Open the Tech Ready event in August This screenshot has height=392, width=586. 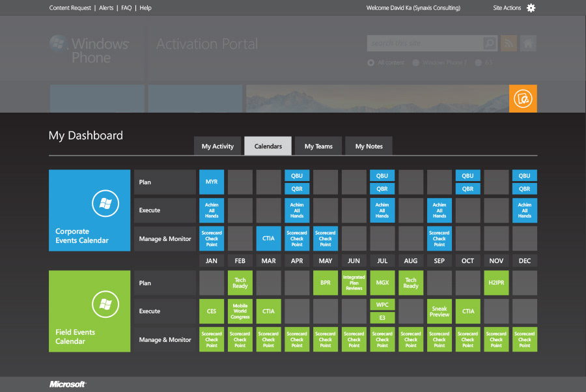tap(411, 283)
